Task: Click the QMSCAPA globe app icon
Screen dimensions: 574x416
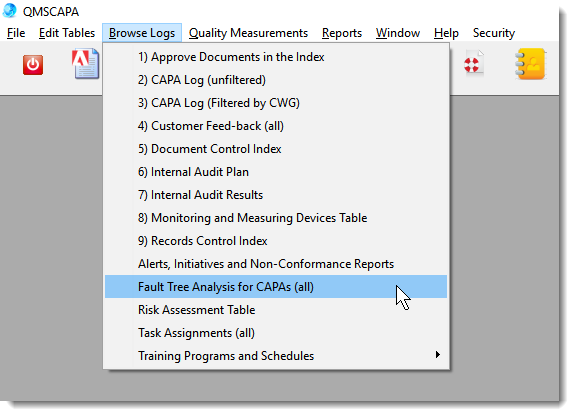Action: (x=10, y=11)
